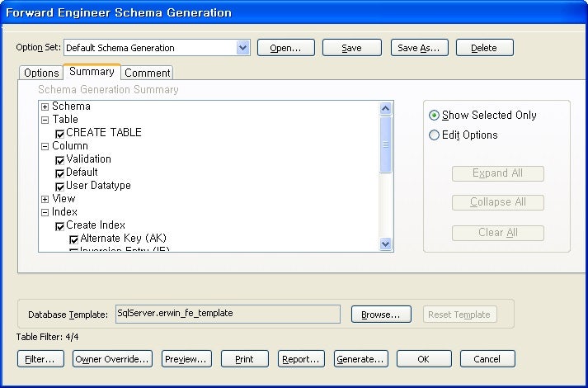Expand the Schema tree node
This screenshot has height=388, width=588.
45,106
